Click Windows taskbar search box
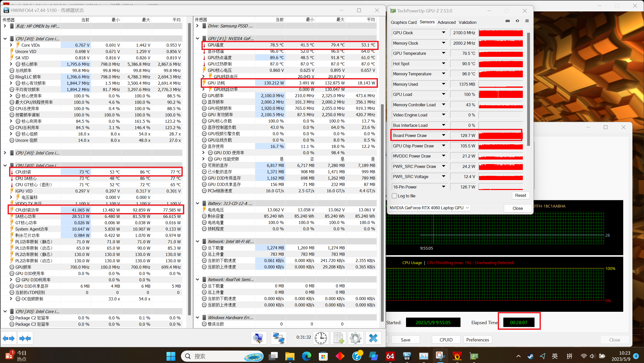644x363 pixels. click(x=222, y=356)
